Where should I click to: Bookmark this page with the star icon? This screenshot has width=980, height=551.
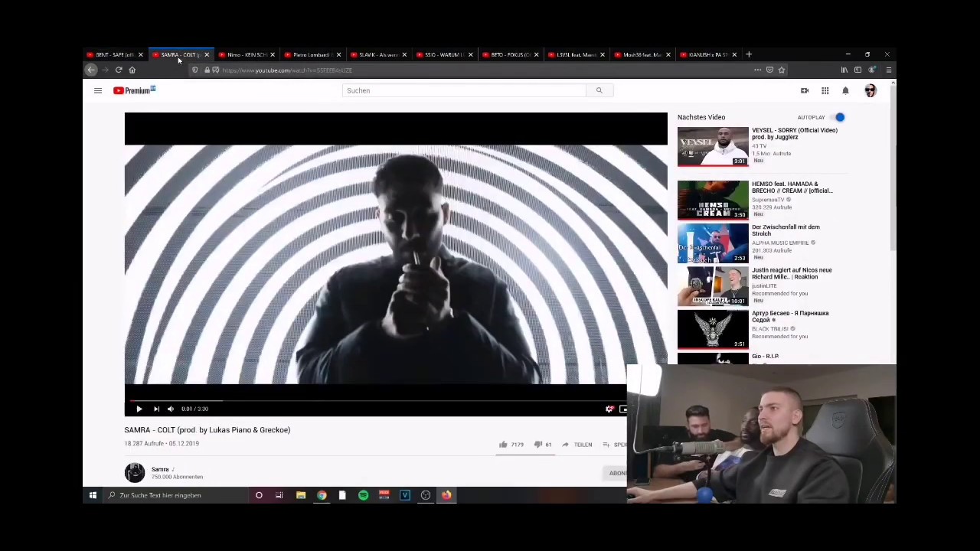coord(782,70)
